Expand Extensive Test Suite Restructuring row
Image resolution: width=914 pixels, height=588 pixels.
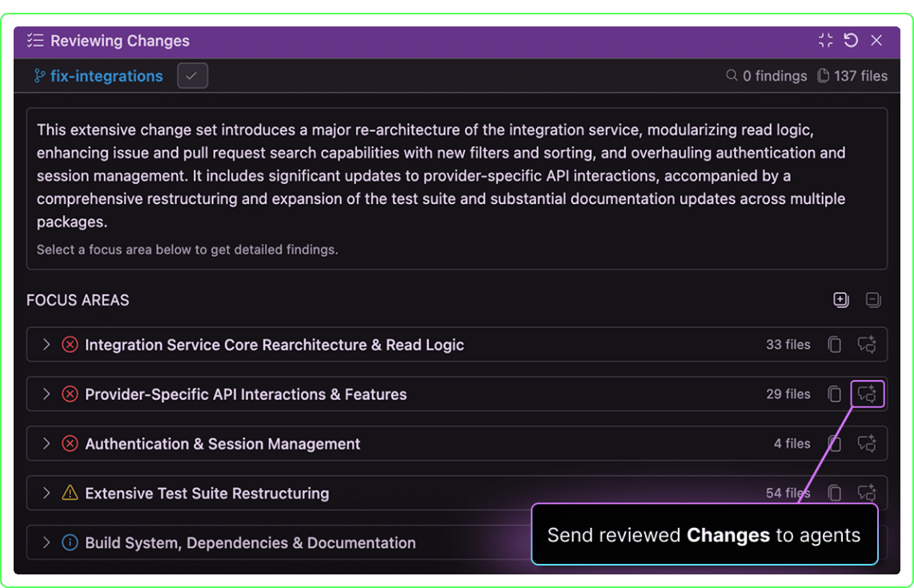point(46,493)
